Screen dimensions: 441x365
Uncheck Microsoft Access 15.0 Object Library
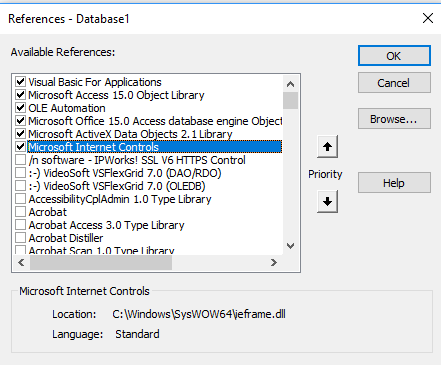pyautogui.click(x=21, y=95)
